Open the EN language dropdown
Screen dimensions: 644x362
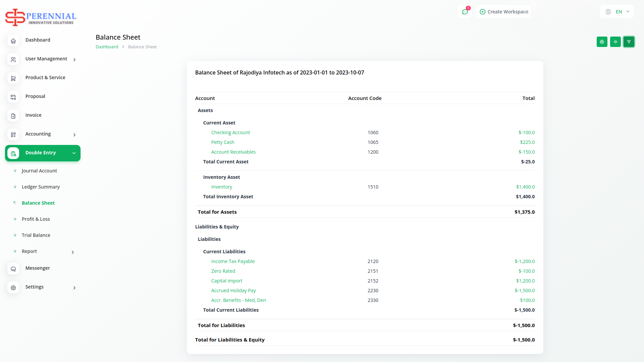[617, 12]
